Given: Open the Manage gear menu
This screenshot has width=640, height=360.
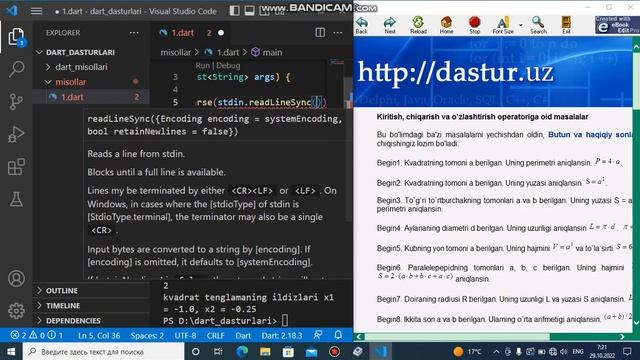Looking at the screenshot, I should coord(16,311).
